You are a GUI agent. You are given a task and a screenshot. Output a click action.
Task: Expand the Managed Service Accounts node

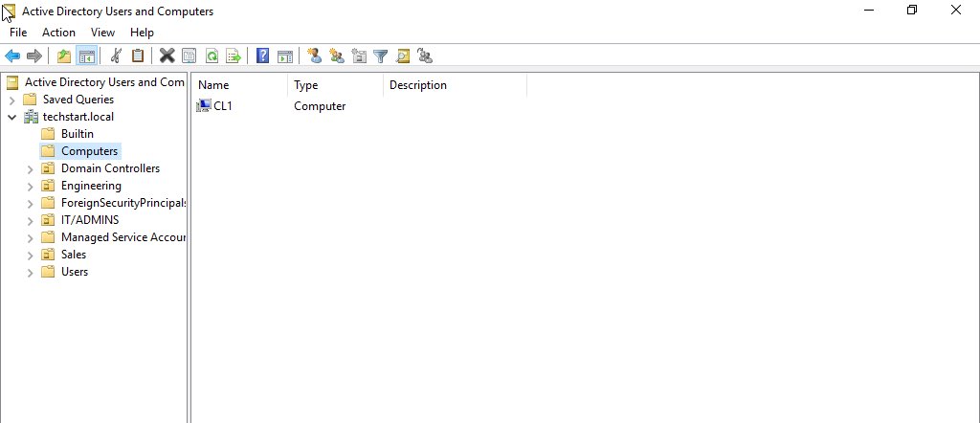point(30,237)
